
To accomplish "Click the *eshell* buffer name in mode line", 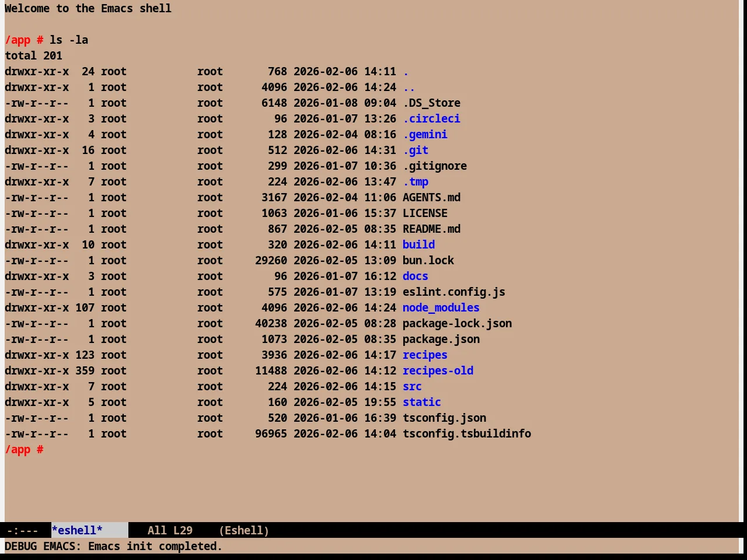I will tap(77, 530).
